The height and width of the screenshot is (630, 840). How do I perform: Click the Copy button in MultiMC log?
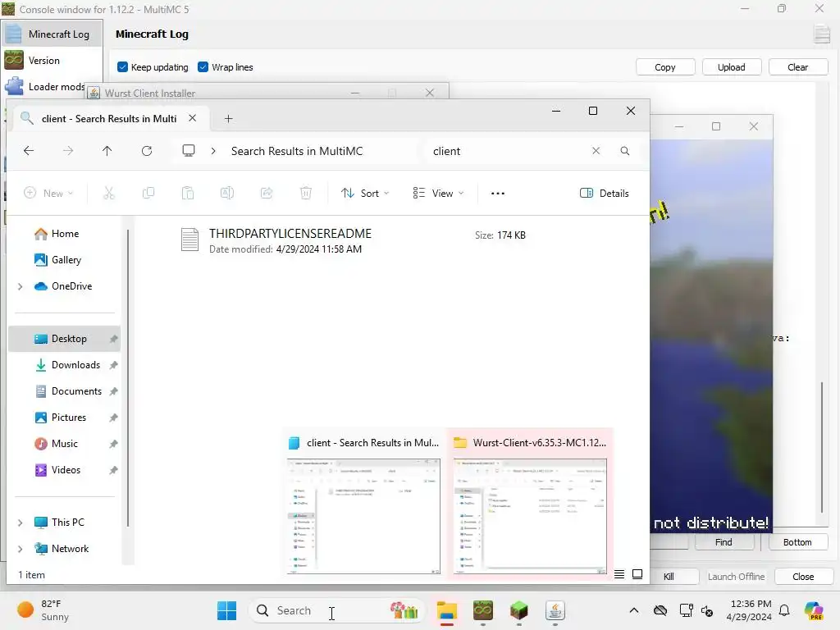[664, 67]
